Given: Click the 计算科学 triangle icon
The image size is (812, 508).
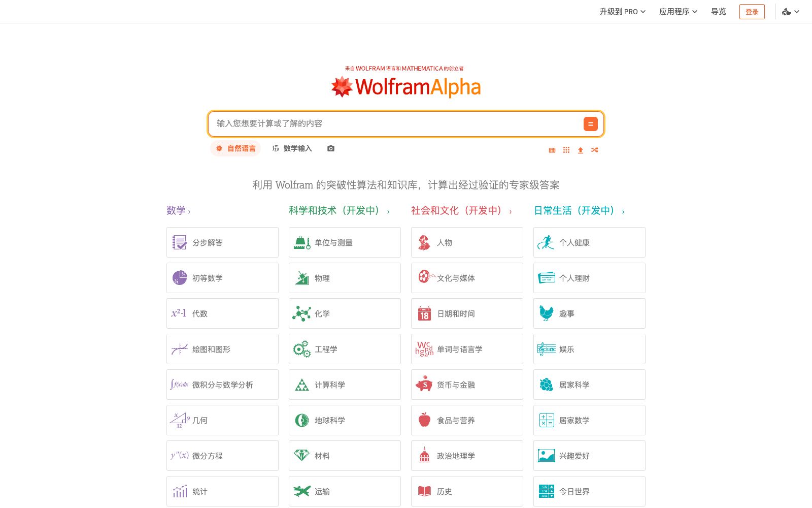Looking at the screenshot, I should 302,385.
